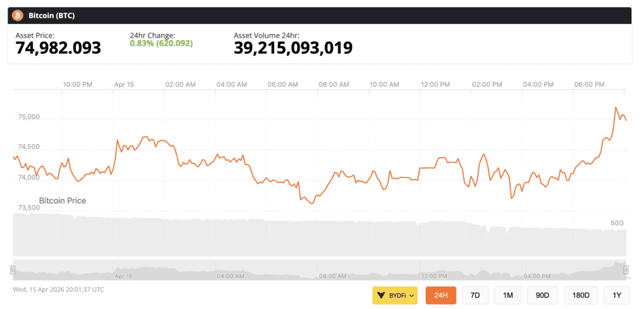Show the 1M price history
This screenshot has height=309, width=644.
508,295
